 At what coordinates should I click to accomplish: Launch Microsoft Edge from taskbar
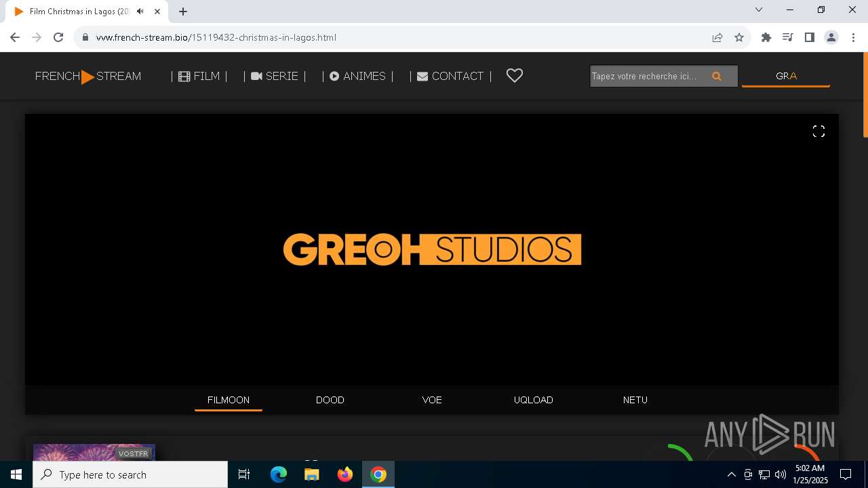(279, 474)
